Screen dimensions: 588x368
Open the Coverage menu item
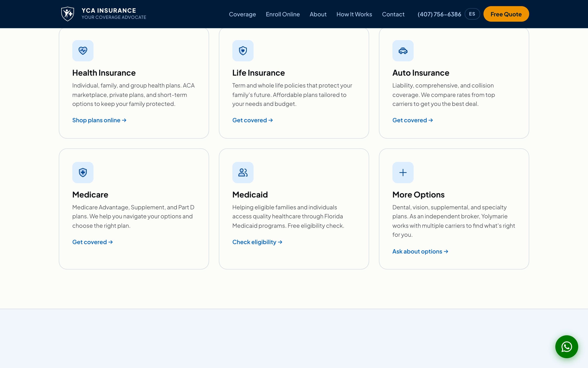(x=242, y=14)
